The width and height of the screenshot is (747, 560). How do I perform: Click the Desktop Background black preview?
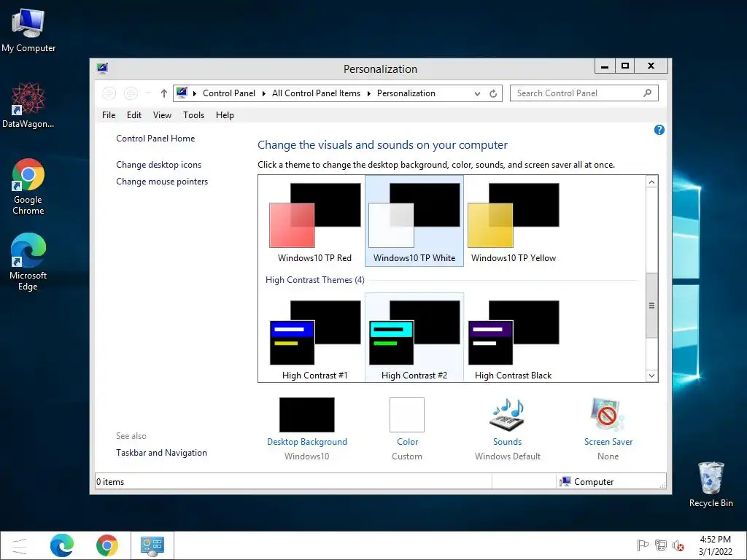[307, 415]
